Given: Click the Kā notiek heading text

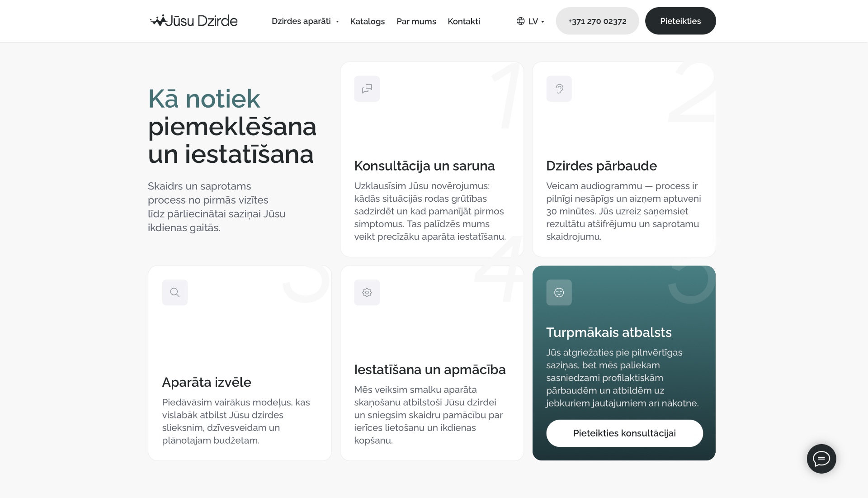Looking at the screenshot, I should point(204,99).
